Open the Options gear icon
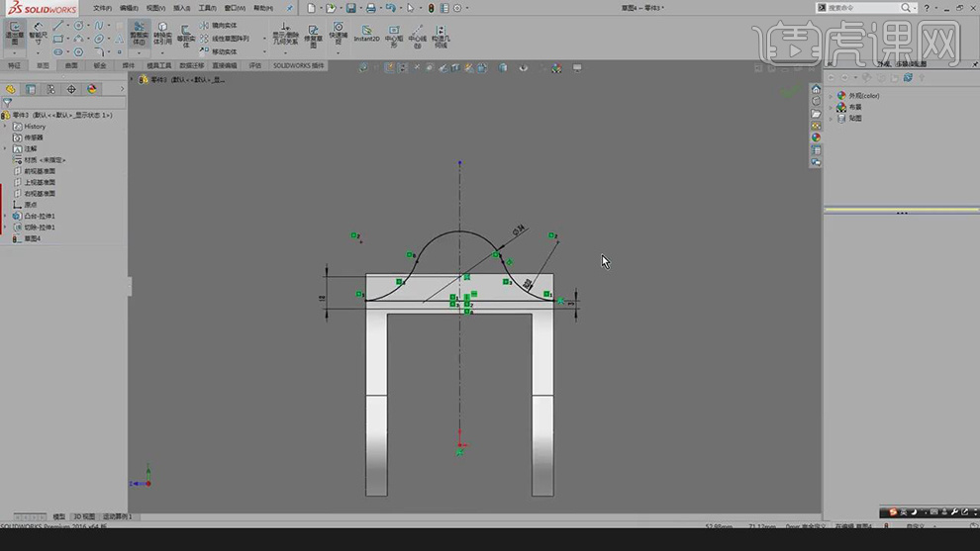 pyautogui.click(x=457, y=8)
